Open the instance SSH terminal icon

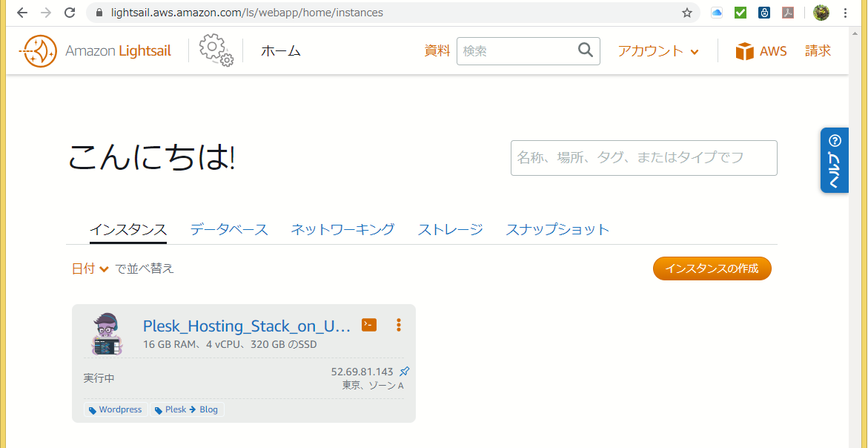click(x=369, y=325)
